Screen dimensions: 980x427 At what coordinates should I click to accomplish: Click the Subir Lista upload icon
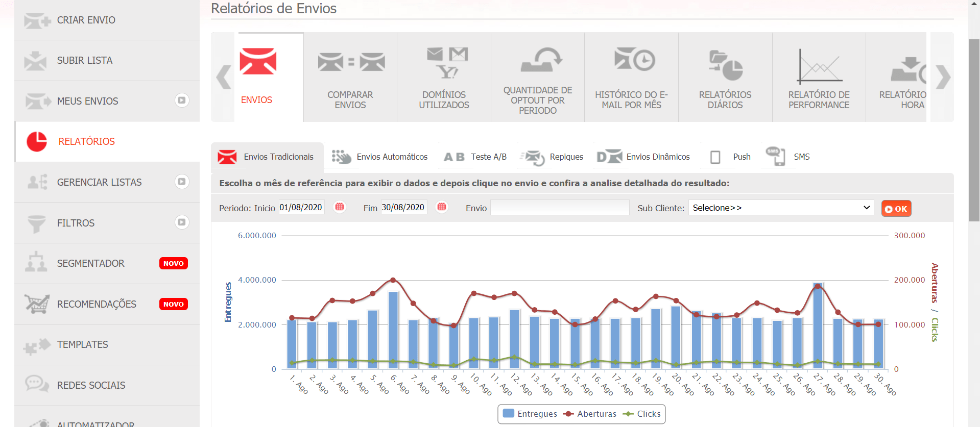(35, 61)
